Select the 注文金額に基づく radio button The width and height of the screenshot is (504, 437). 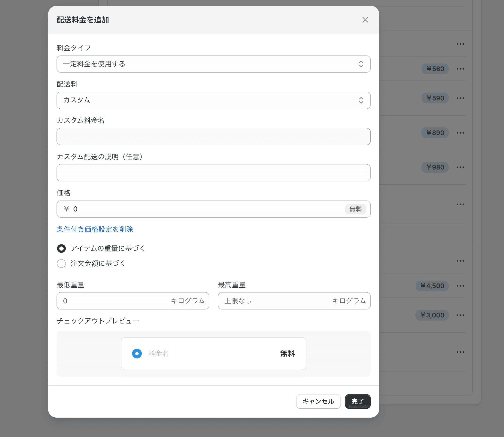click(x=61, y=263)
